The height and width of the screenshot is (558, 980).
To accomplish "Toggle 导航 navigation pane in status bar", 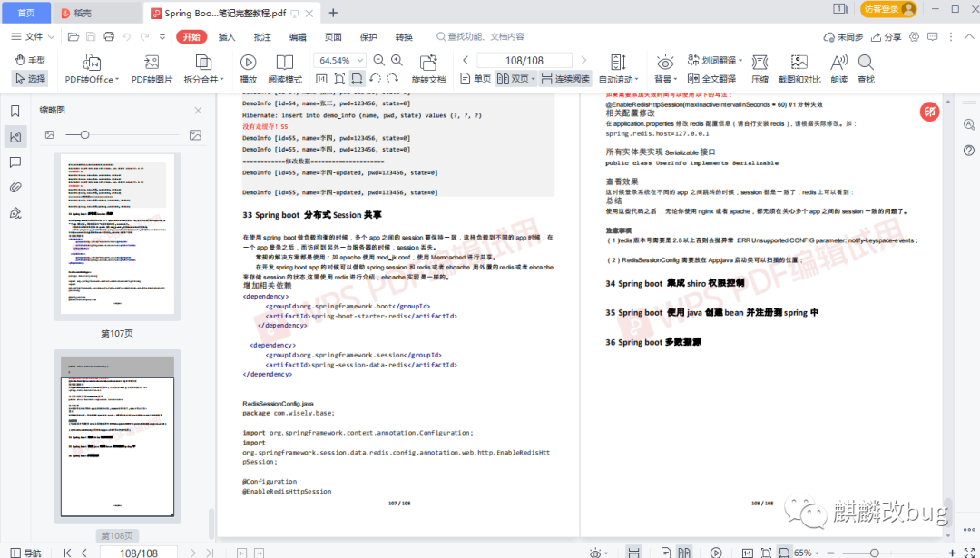I will [25, 553].
